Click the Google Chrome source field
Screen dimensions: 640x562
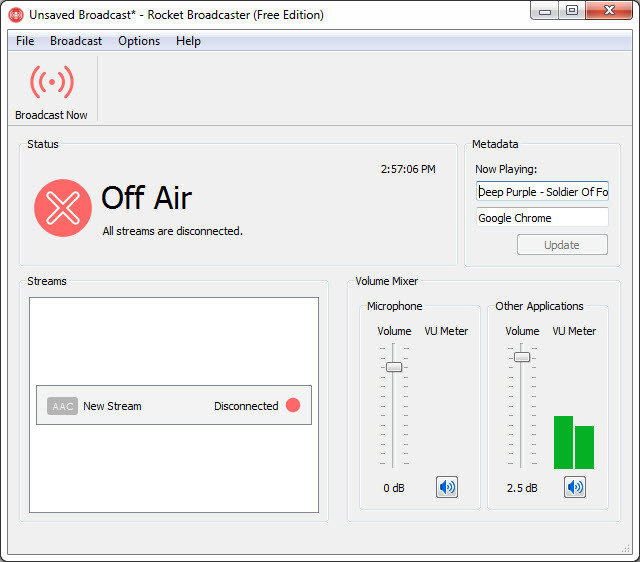click(x=542, y=218)
